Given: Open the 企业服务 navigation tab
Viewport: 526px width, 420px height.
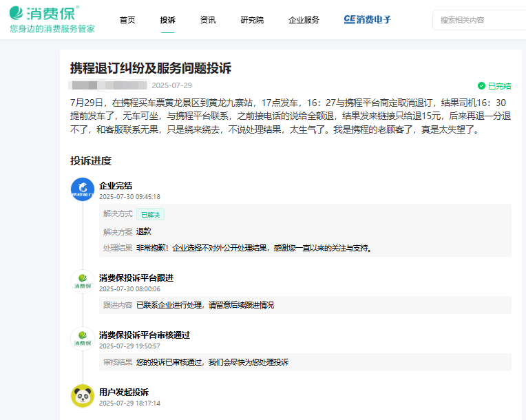Looking at the screenshot, I should 304,20.
